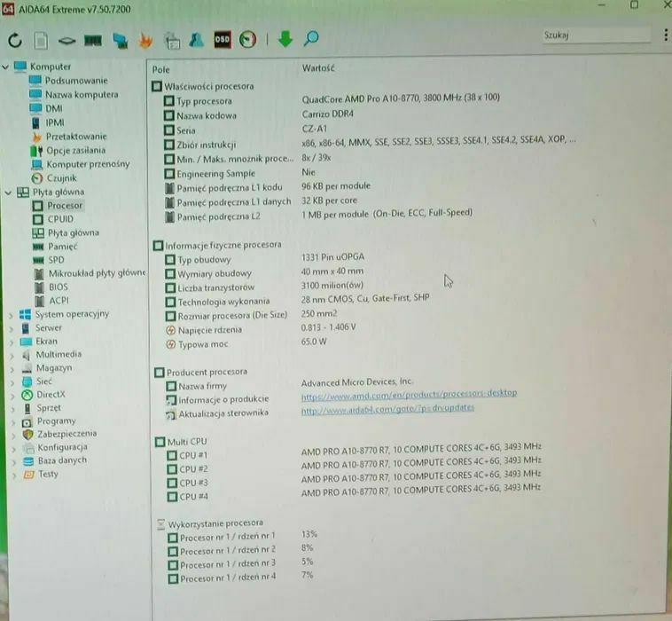672x621 pixels.
Task: Expand the DirectX node
Action: coord(12,396)
